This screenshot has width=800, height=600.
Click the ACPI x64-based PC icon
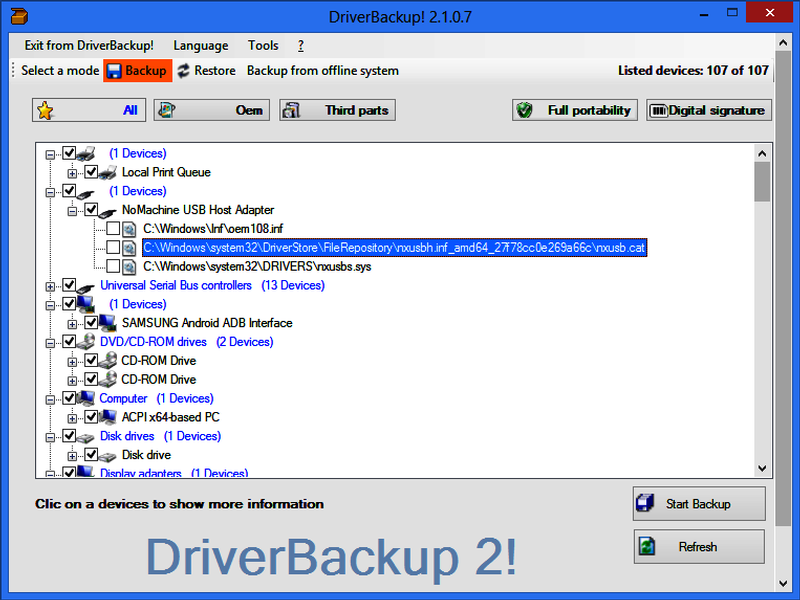pos(108,417)
